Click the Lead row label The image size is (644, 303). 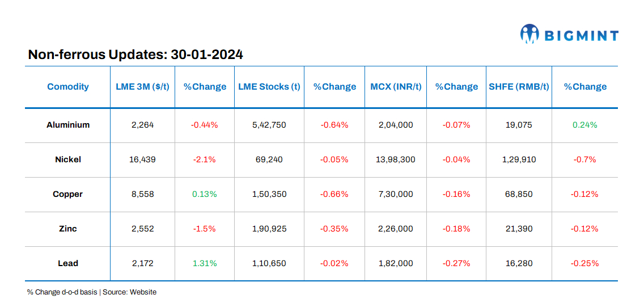[x=68, y=263]
